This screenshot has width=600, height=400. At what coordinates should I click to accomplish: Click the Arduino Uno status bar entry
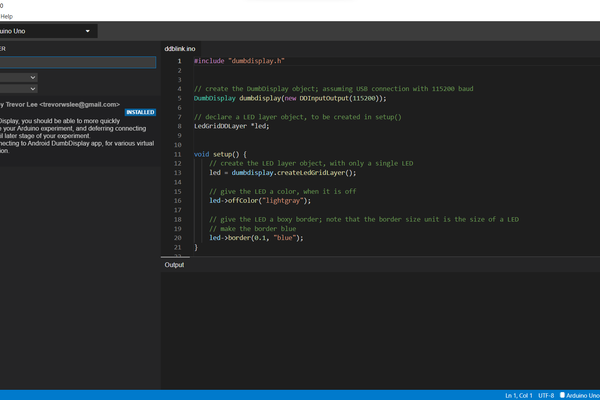[x=582, y=395]
